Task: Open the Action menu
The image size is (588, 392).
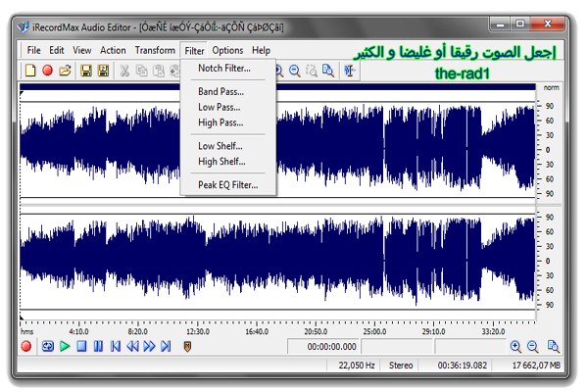Action: pos(113,50)
